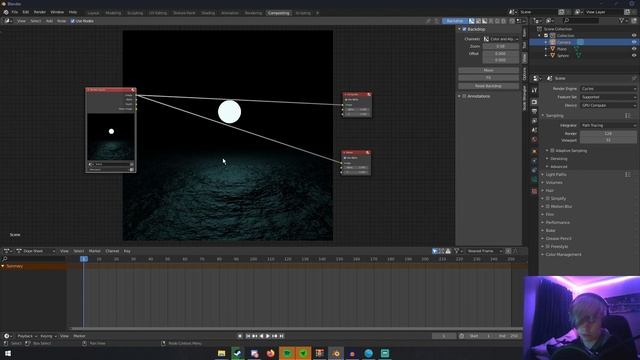Expand the Film panel
This screenshot has height=360, width=640.
549,214
